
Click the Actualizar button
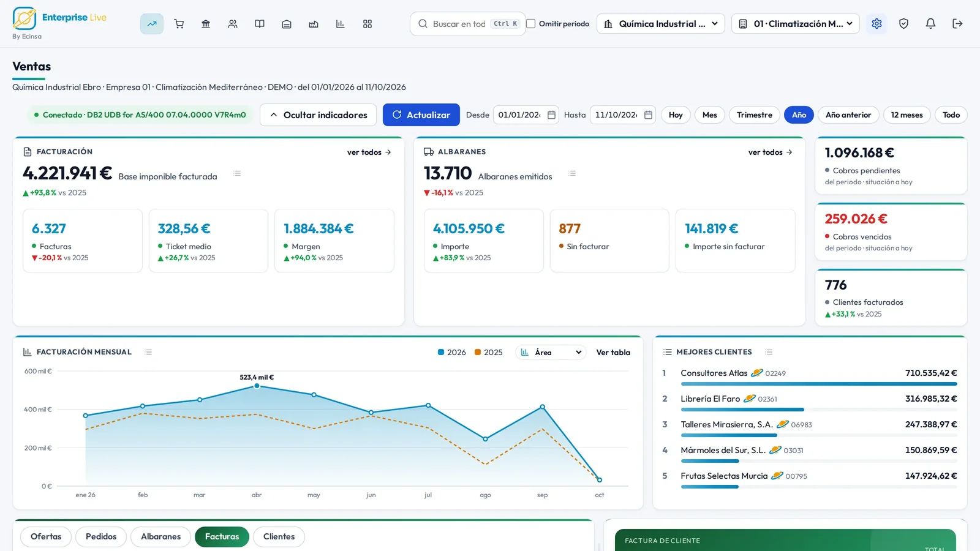421,115
